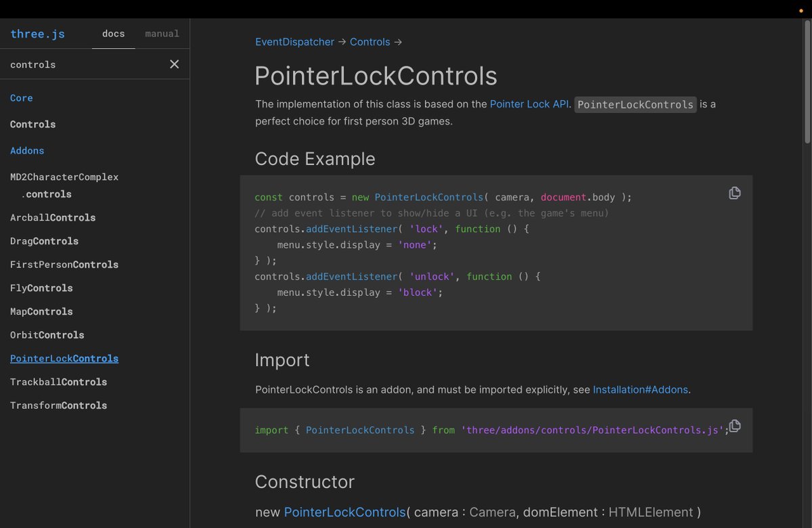Image resolution: width=812 pixels, height=528 pixels.
Task: Clear the controls search filter
Action: (175, 64)
